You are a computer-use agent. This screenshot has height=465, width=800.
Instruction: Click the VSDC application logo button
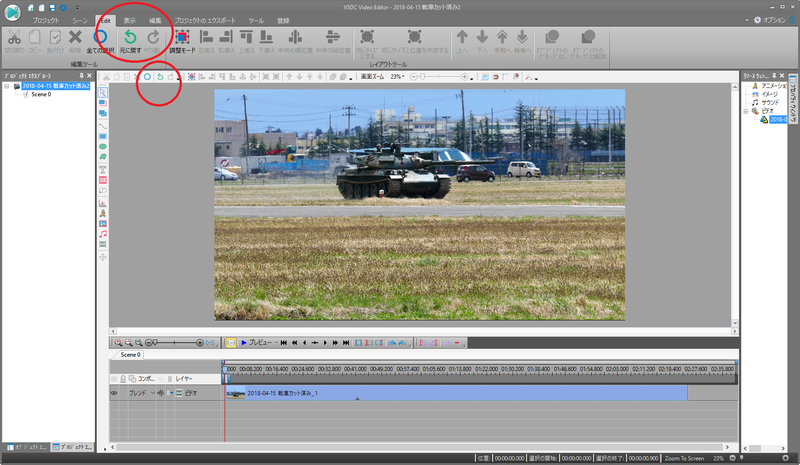[x=12, y=12]
